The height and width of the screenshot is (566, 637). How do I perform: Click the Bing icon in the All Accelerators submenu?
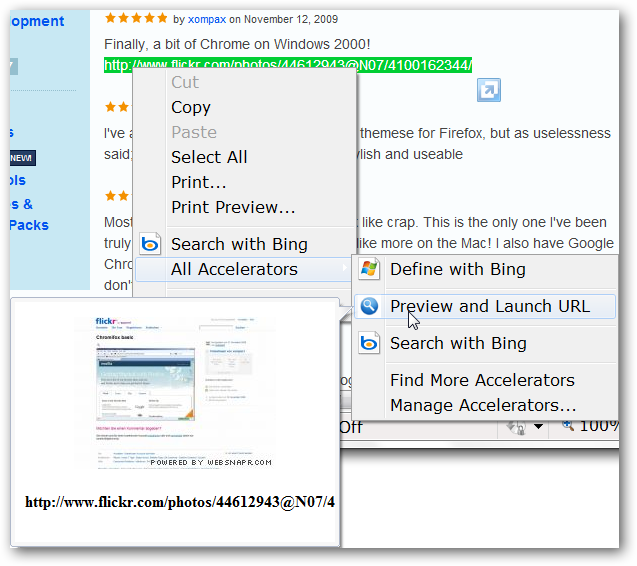tap(369, 343)
